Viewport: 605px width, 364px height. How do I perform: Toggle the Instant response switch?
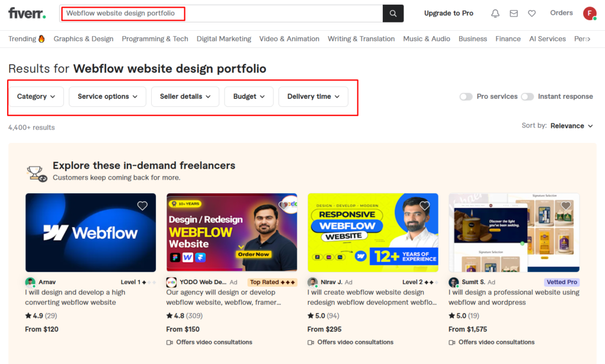click(528, 96)
